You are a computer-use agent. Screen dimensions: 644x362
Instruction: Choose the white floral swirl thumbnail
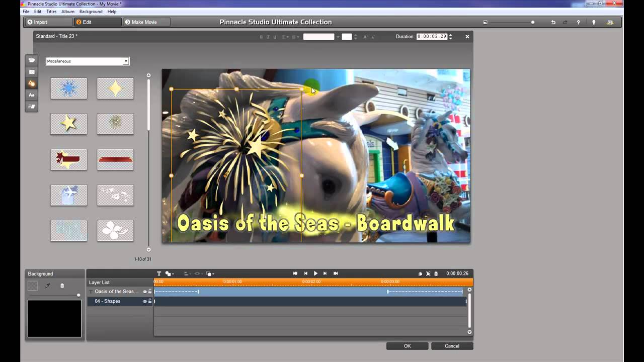115,195
